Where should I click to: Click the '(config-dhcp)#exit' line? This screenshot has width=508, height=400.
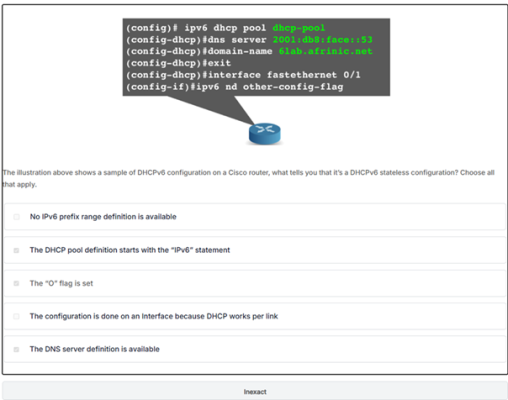pos(178,63)
